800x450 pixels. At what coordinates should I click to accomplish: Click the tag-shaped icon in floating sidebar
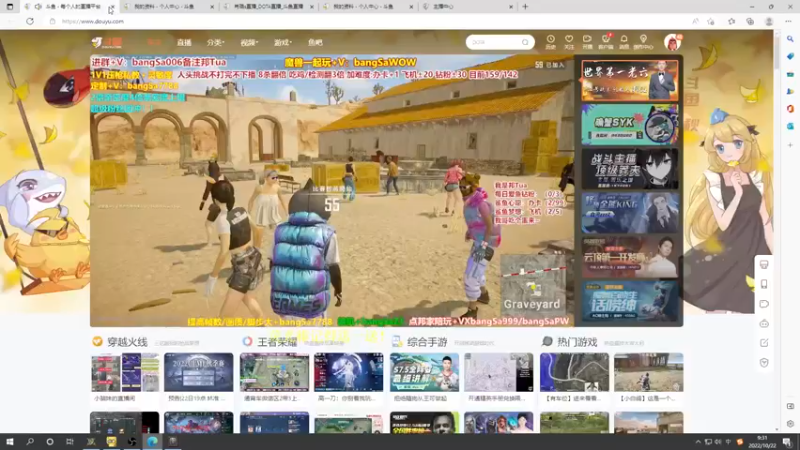point(764,304)
